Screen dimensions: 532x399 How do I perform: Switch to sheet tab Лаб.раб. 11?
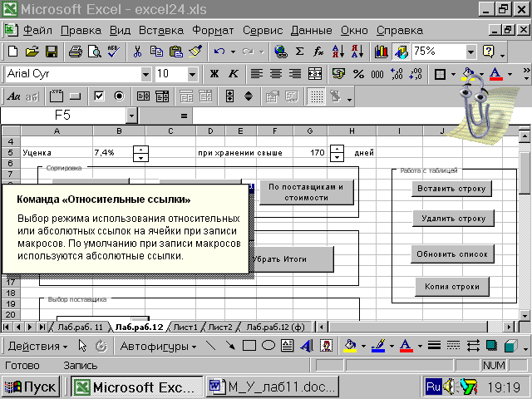point(80,327)
